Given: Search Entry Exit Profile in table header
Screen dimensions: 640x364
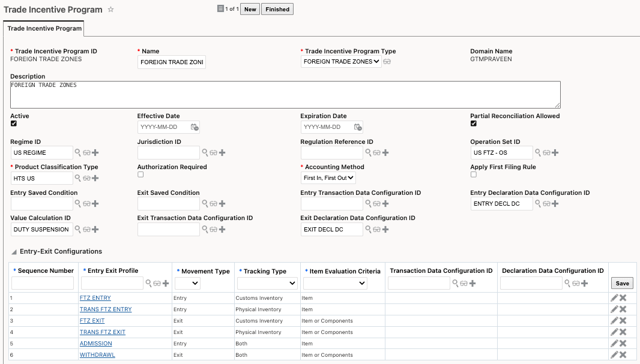Looking at the screenshot, I should coord(148,283).
